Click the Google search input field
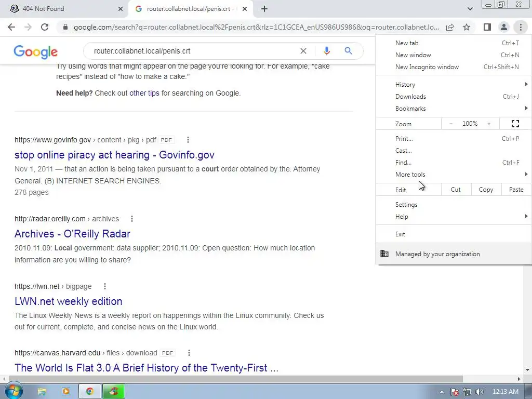The height and width of the screenshot is (399, 532). (x=193, y=51)
